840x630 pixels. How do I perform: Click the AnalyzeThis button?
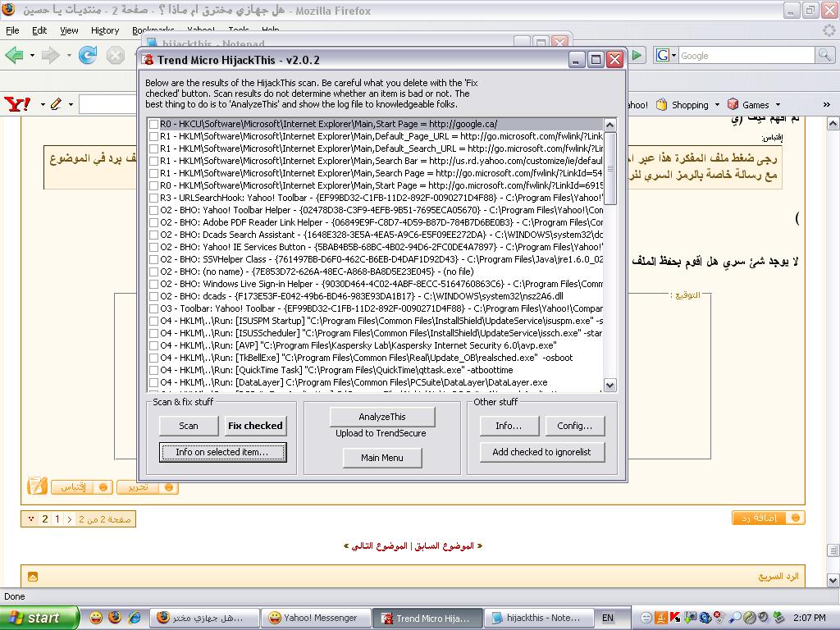(x=381, y=417)
